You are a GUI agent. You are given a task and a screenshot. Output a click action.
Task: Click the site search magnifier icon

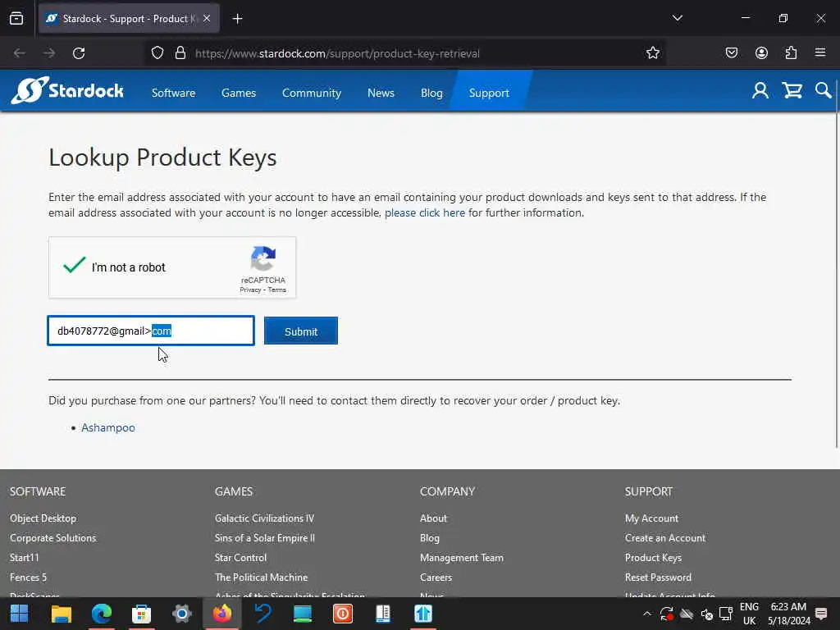(x=824, y=90)
